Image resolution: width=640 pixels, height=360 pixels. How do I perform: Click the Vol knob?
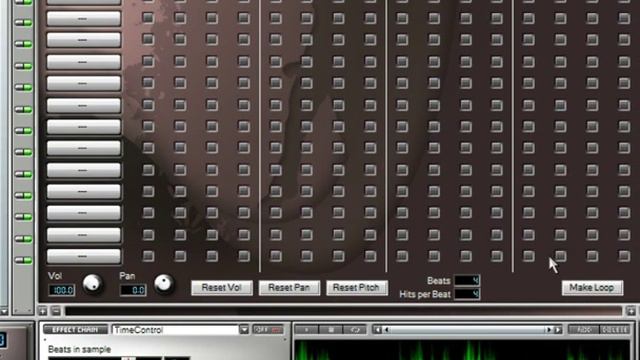pyautogui.click(x=93, y=284)
